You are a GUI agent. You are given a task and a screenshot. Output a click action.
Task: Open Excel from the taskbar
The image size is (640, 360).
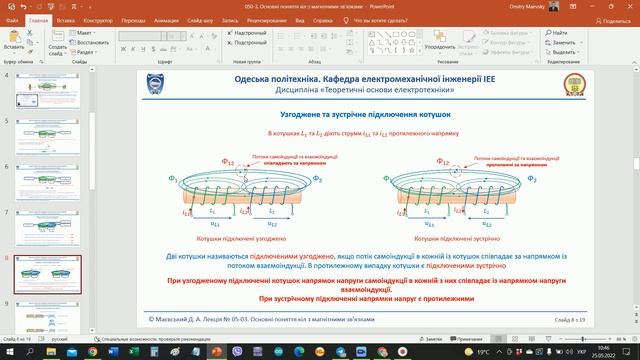134,351
